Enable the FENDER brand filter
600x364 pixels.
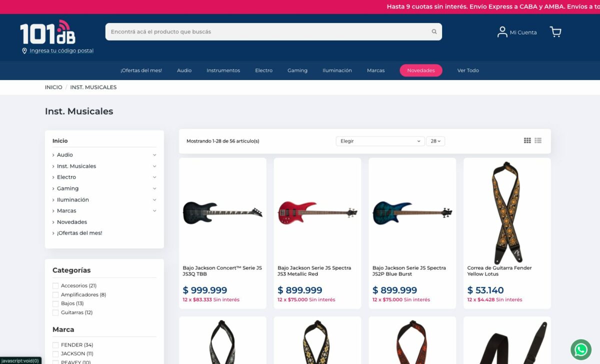coord(55,345)
